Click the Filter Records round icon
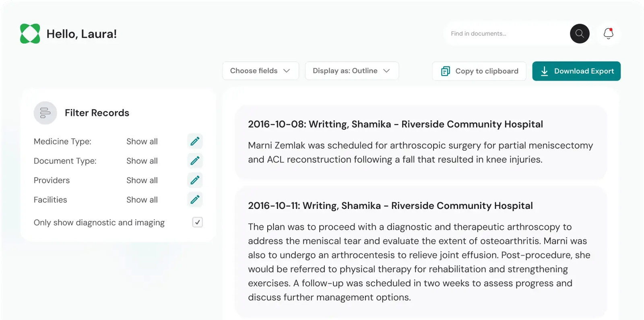644x320 pixels. [45, 113]
